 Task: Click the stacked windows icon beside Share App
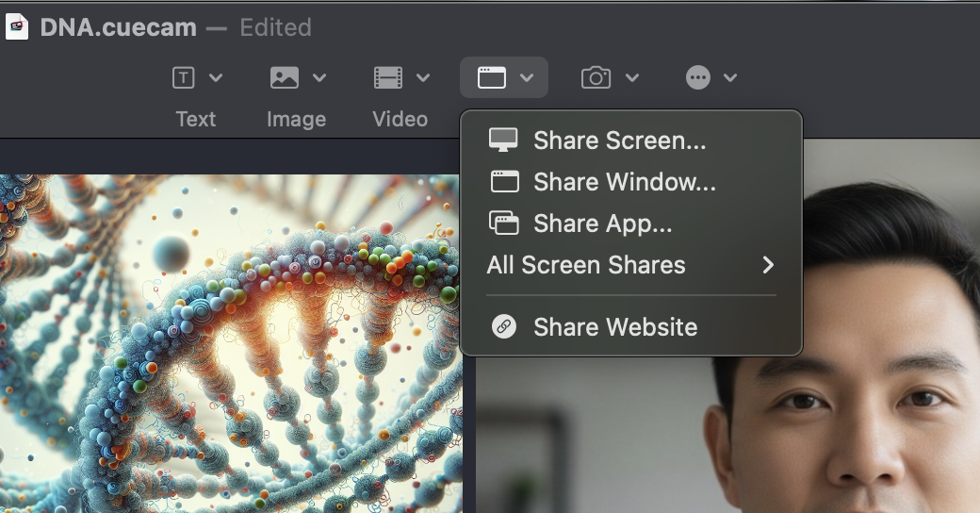[x=504, y=223]
